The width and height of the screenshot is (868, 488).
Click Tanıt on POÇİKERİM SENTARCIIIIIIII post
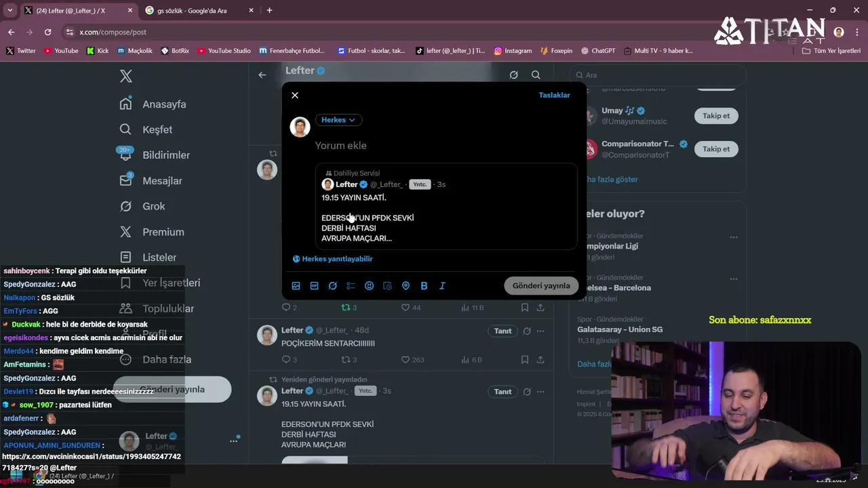[502, 331]
